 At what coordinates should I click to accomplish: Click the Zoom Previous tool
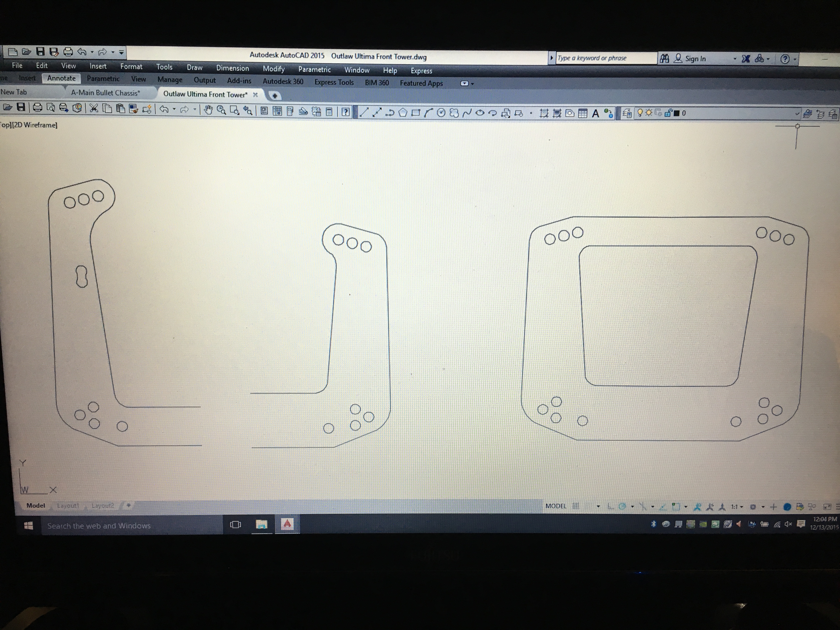point(247,110)
